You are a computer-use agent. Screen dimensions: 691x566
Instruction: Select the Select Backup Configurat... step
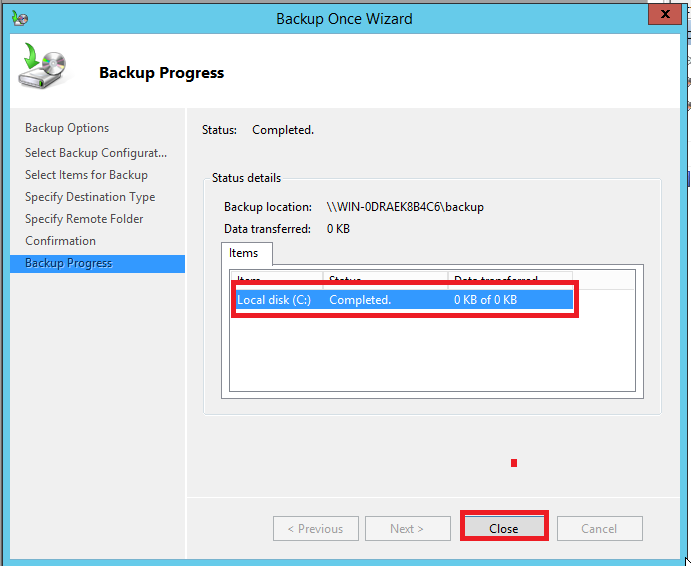click(x=96, y=153)
